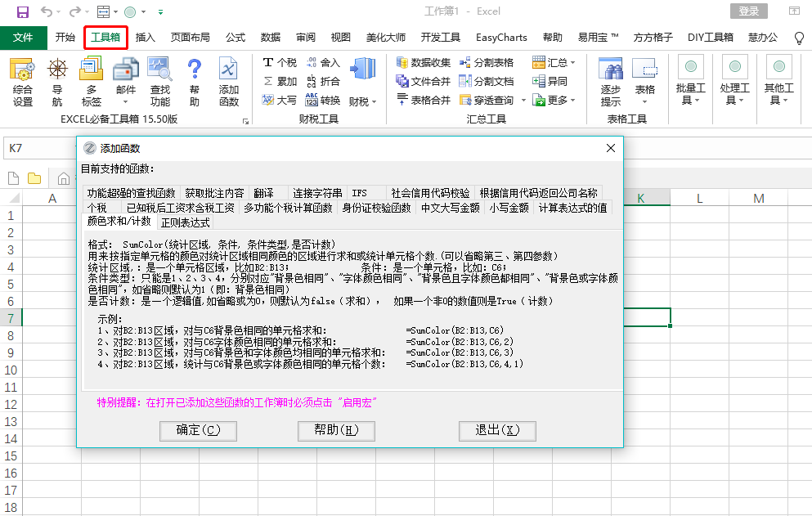Screen dimensions: 812x516
Task: Launch the 多标签 multi-tab tool
Action: pyautogui.click(x=92, y=82)
